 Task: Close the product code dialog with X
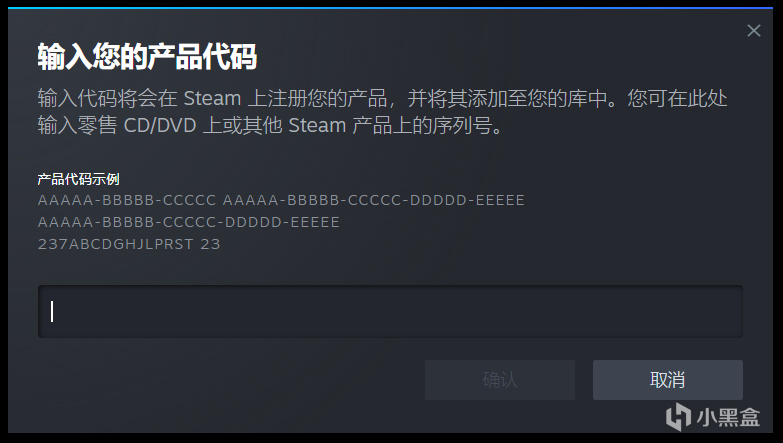(754, 31)
